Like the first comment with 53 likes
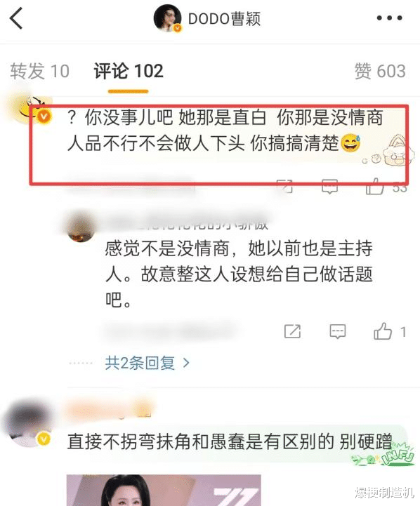The height and width of the screenshot is (506, 420). [x=375, y=187]
